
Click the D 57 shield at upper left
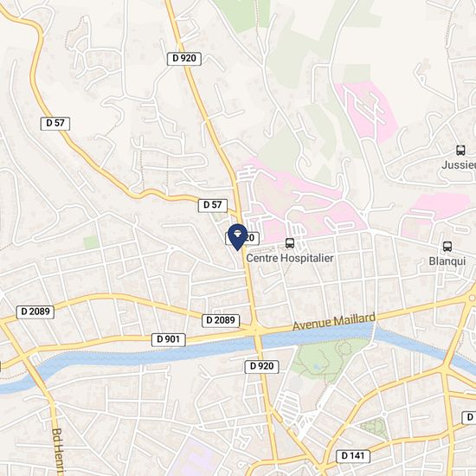55,124
